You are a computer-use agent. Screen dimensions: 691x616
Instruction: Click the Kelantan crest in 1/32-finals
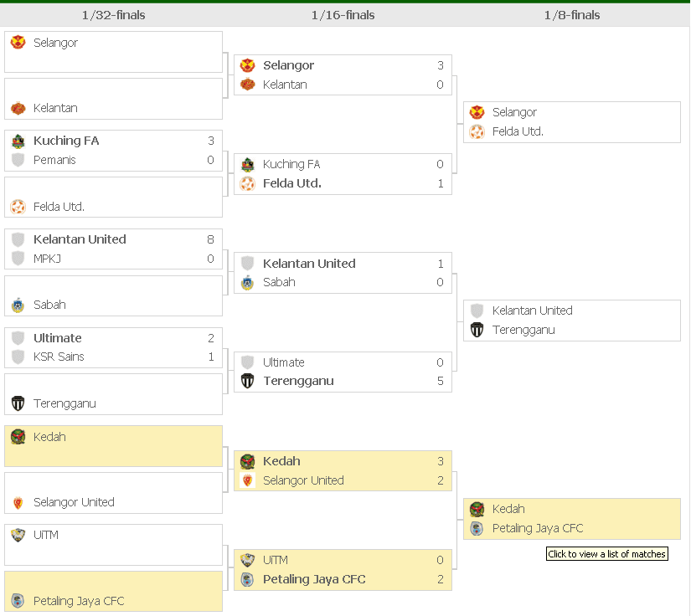coord(18,108)
